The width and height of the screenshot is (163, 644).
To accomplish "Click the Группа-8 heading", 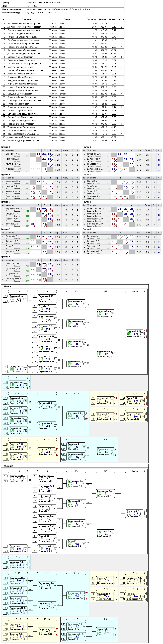I will (x=87, y=229).
